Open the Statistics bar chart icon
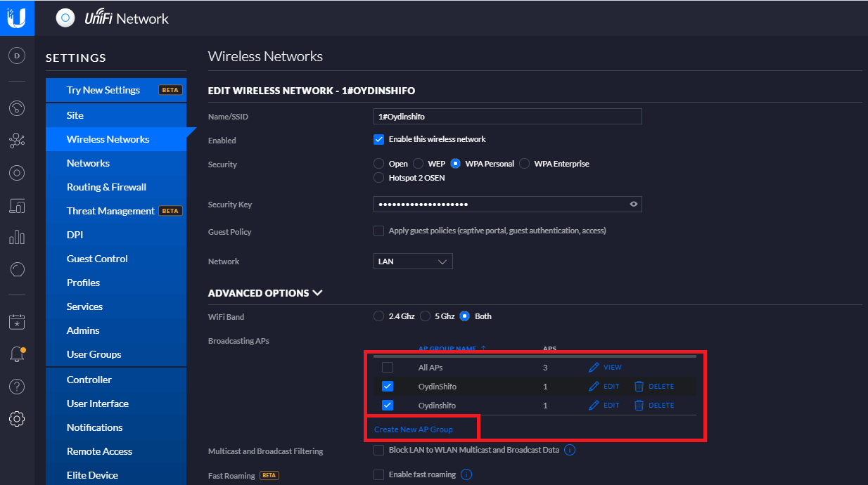Screen dimensions: 868x485 17,238
